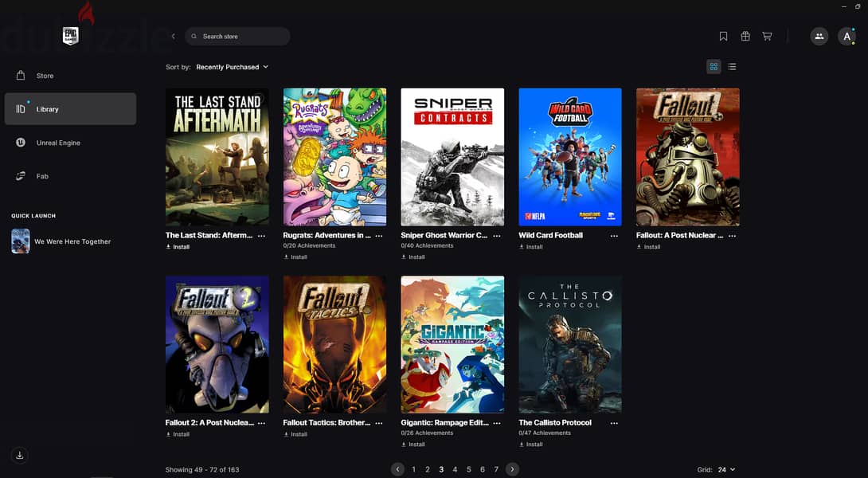The height and width of the screenshot is (478, 868).
Task: Open Rugrats Adventures cover art
Action: [x=335, y=157]
